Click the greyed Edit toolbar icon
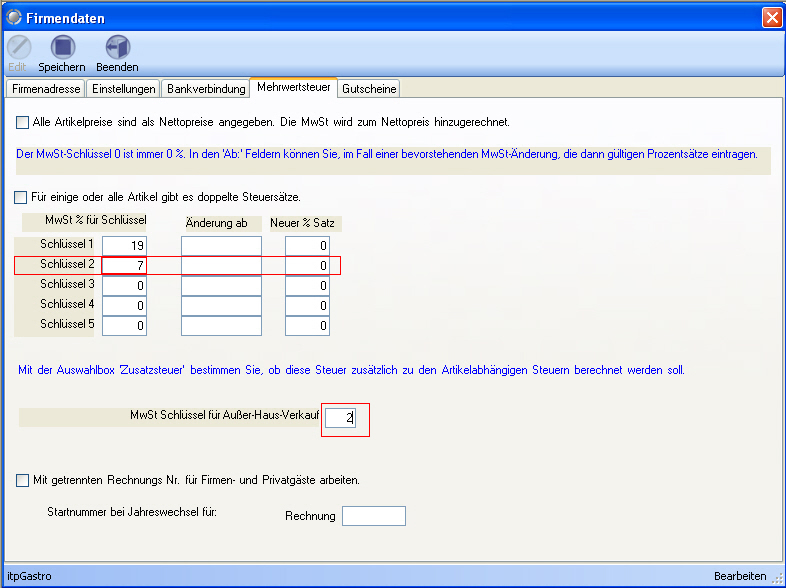 [18, 48]
